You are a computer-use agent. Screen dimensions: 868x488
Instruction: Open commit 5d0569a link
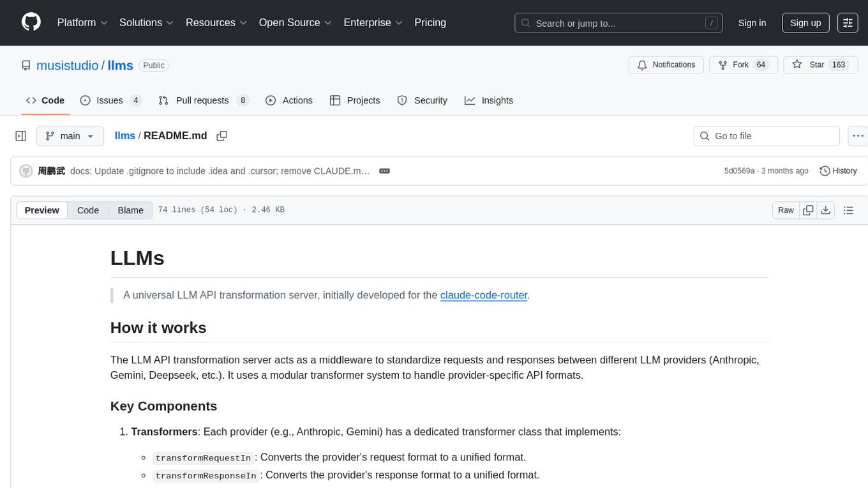tap(739, 171)
